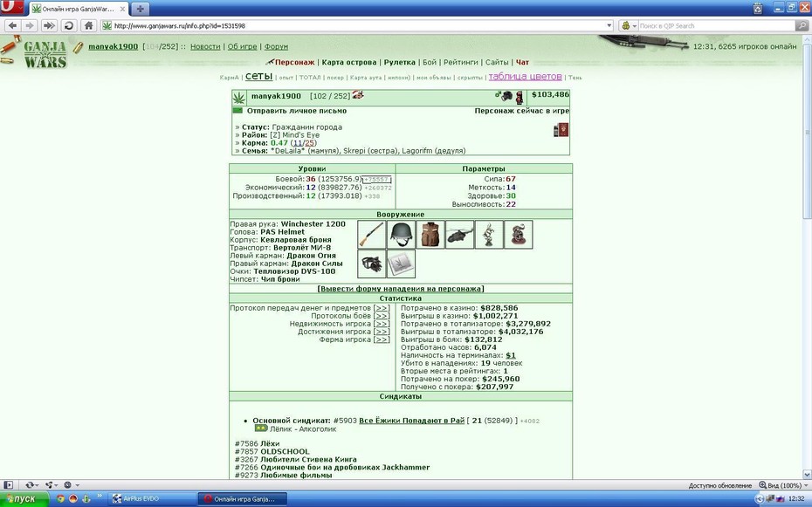
Task: Select the Kevlar armor vest icon
Action: click(430, 235)
